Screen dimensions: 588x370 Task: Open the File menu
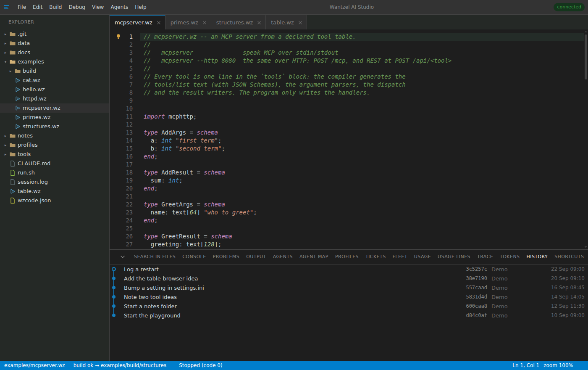click(x=22, y=7)
